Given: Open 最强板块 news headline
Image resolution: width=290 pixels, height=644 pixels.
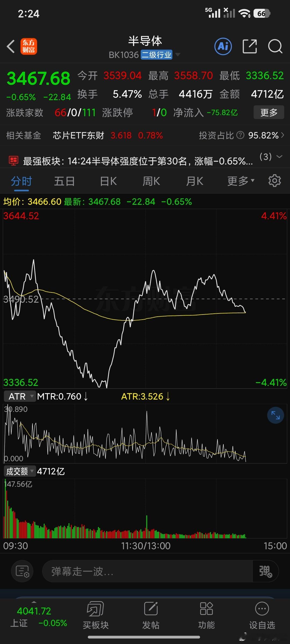Looking at the screenshot, I should 138,161.
